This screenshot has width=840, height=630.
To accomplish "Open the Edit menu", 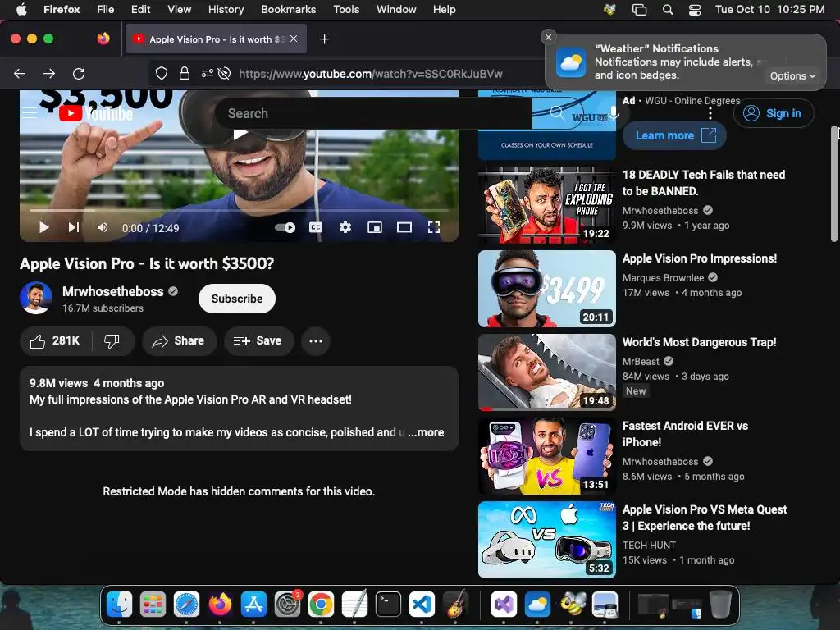I will 140,9.
